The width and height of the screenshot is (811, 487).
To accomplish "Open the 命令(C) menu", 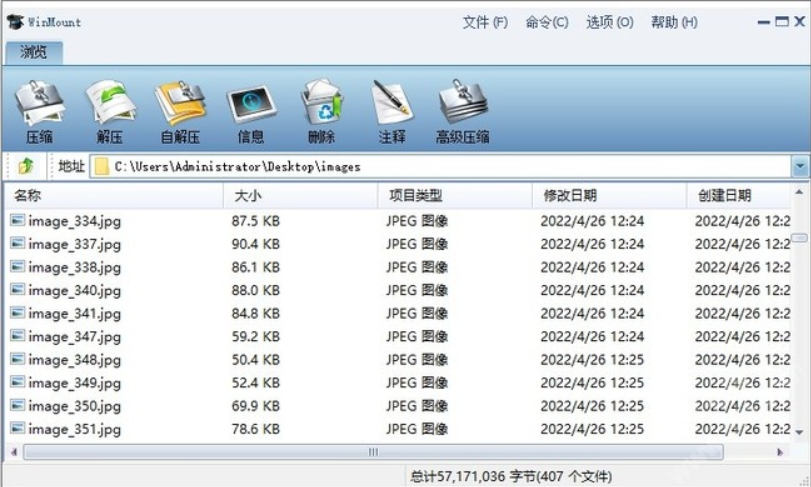I will (547, 22).
